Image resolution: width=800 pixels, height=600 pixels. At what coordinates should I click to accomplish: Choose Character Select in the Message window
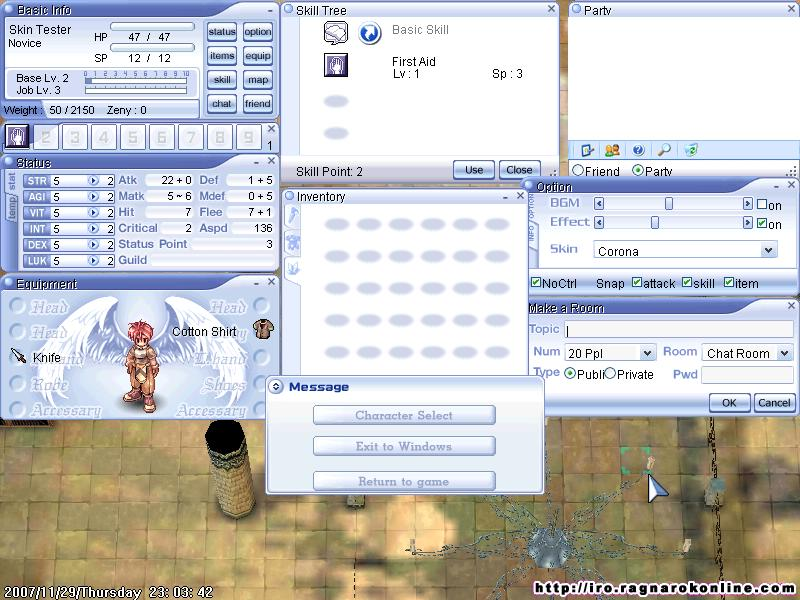click(x=404, y=415)
